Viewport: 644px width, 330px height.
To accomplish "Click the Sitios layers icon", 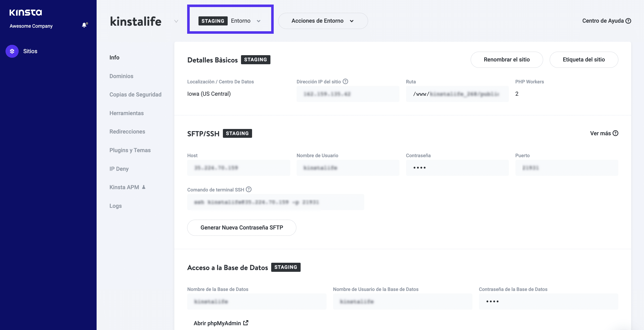I will 12,51.
